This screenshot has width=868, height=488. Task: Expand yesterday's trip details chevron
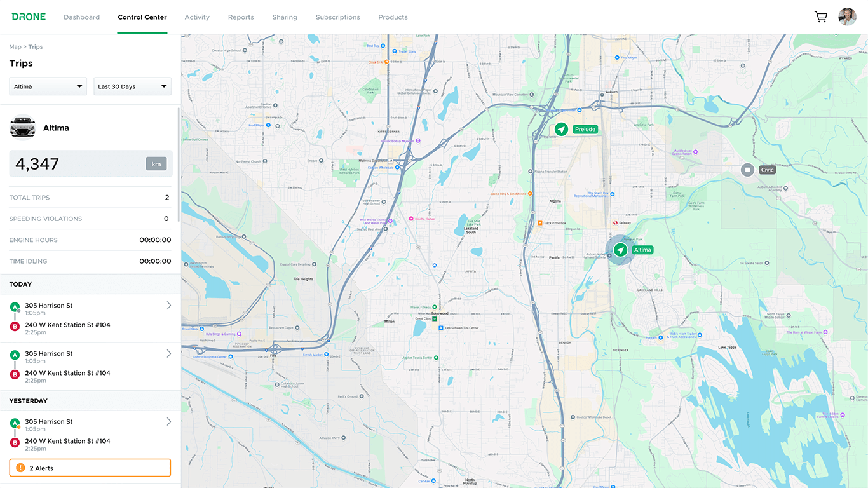tap(168, 421)
